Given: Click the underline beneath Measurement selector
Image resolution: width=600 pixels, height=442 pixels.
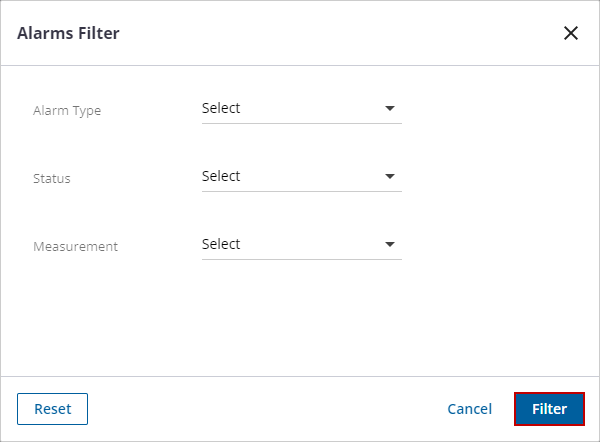Looking at the screenshot, I should (301, 259).
